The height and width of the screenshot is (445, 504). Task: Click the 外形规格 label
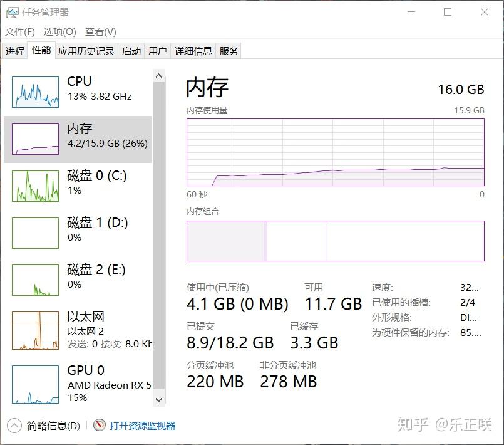[x=392, y=318]
